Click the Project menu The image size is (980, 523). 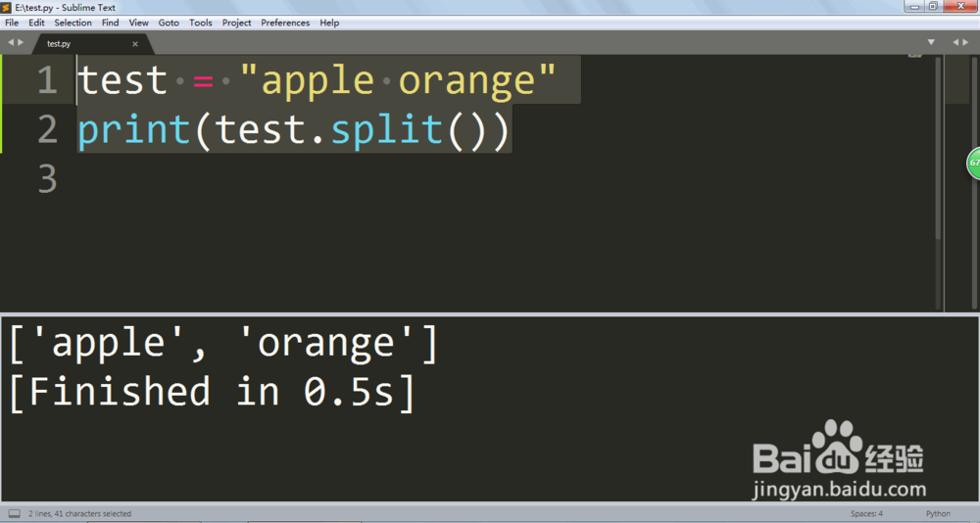tap(236, 23)
